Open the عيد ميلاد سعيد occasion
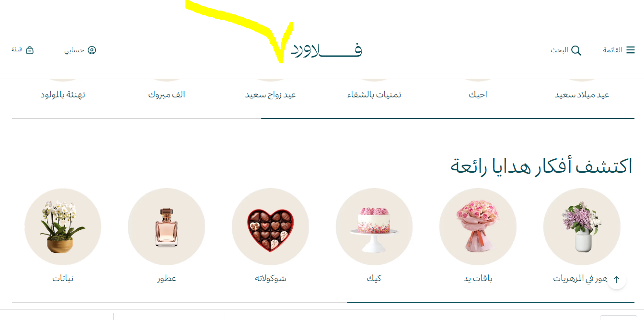The height and width of the screenshot is (320, 644). pyautogui.click(x=582, y=95)
